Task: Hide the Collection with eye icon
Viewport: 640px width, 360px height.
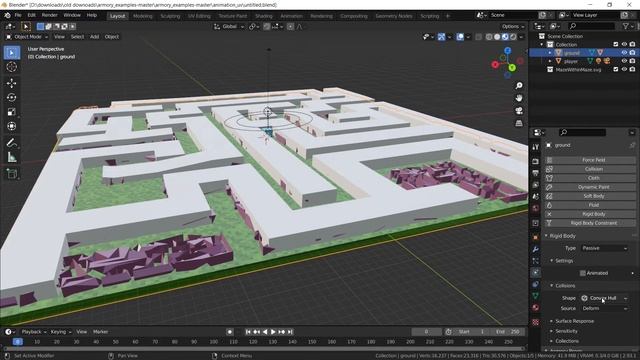Action: tap(624, 44)
